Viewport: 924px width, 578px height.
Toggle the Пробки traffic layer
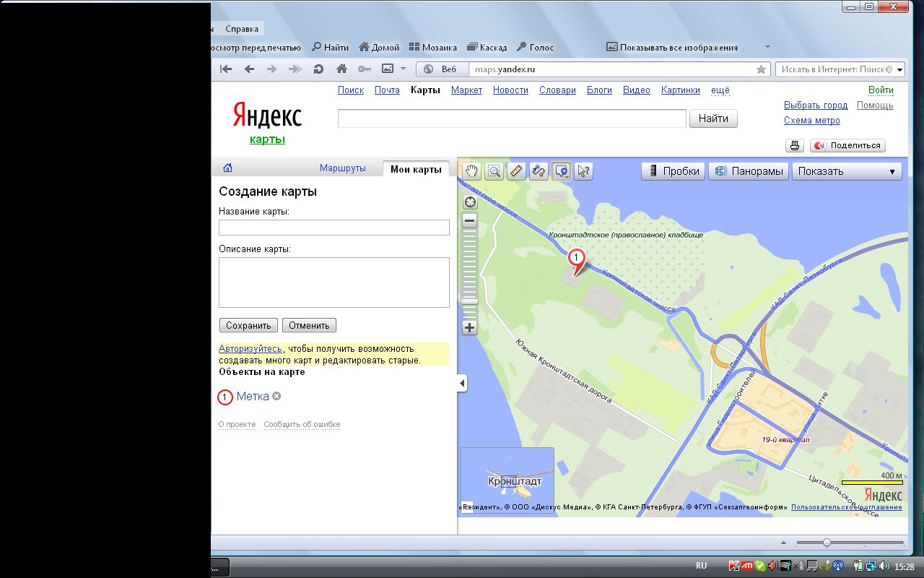click(x=674, y=171)
